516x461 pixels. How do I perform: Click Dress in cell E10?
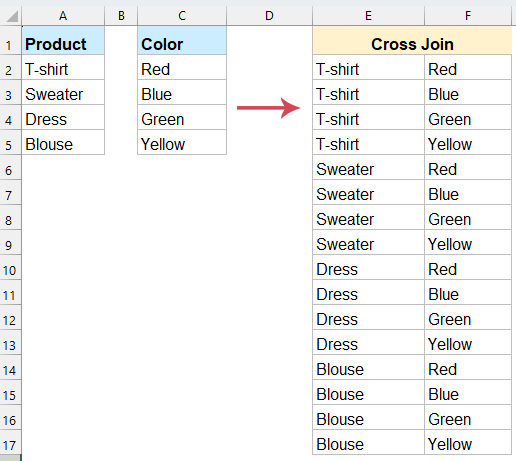click(x=368, y=267)
